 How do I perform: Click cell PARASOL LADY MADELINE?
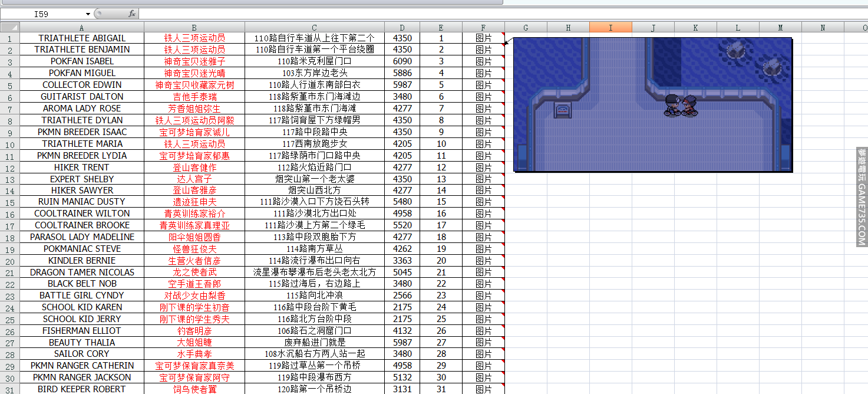[x=82, y=237]
